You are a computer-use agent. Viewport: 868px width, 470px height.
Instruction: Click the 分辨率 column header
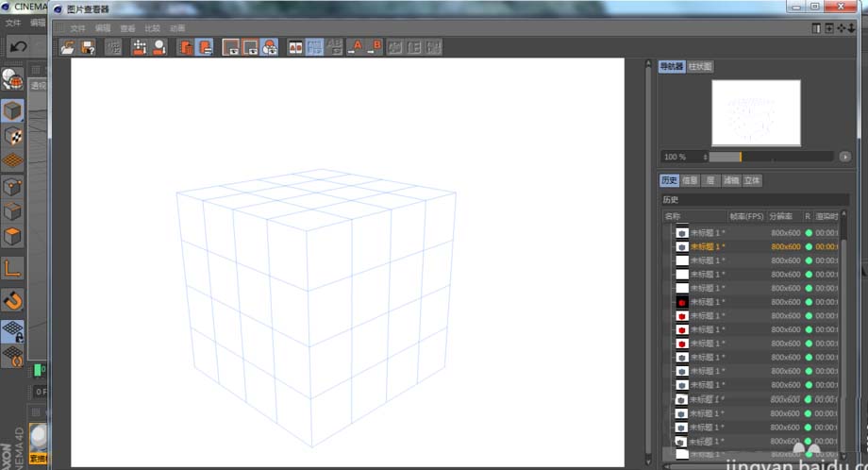782,216
